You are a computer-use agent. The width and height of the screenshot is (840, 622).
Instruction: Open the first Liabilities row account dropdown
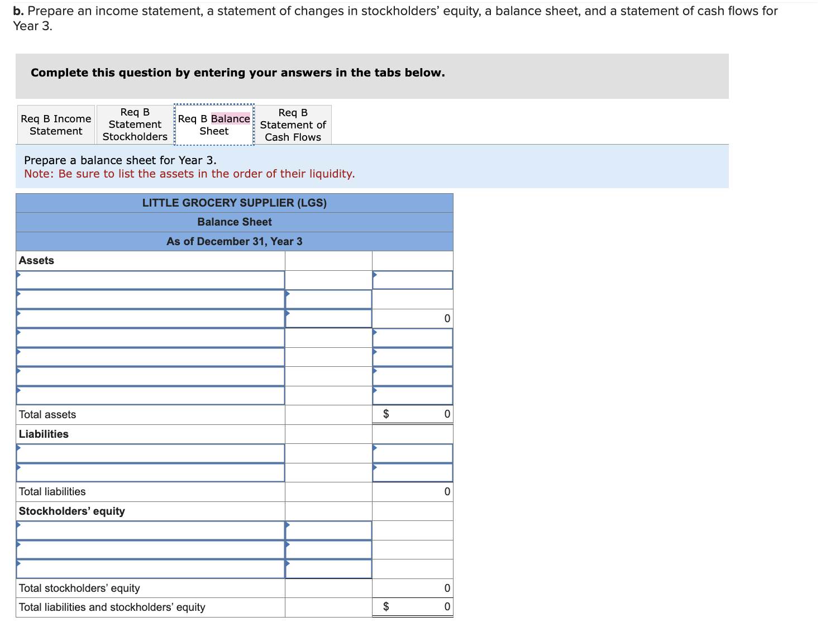151,453
